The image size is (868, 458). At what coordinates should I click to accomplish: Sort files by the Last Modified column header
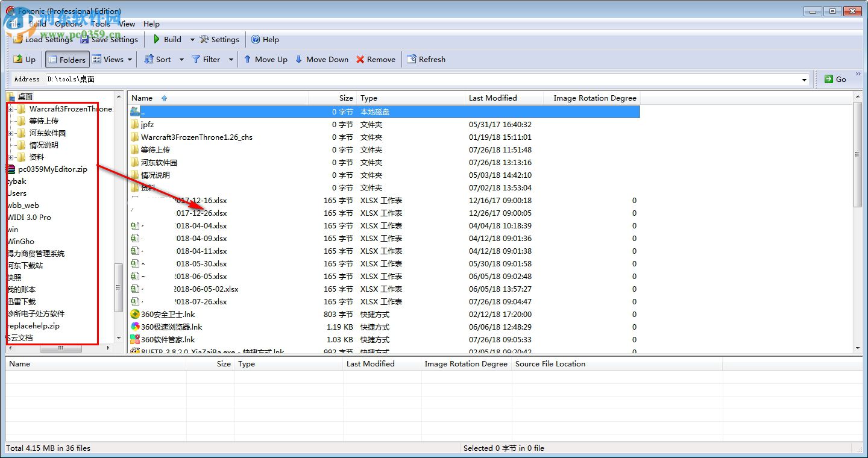492,98
